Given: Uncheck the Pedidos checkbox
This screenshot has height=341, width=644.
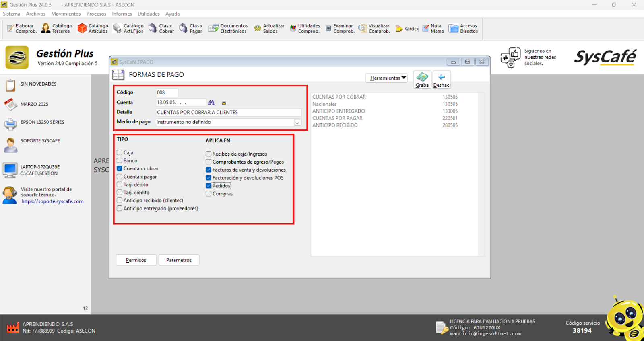Looking at the screenshot, I should point(208,186).
